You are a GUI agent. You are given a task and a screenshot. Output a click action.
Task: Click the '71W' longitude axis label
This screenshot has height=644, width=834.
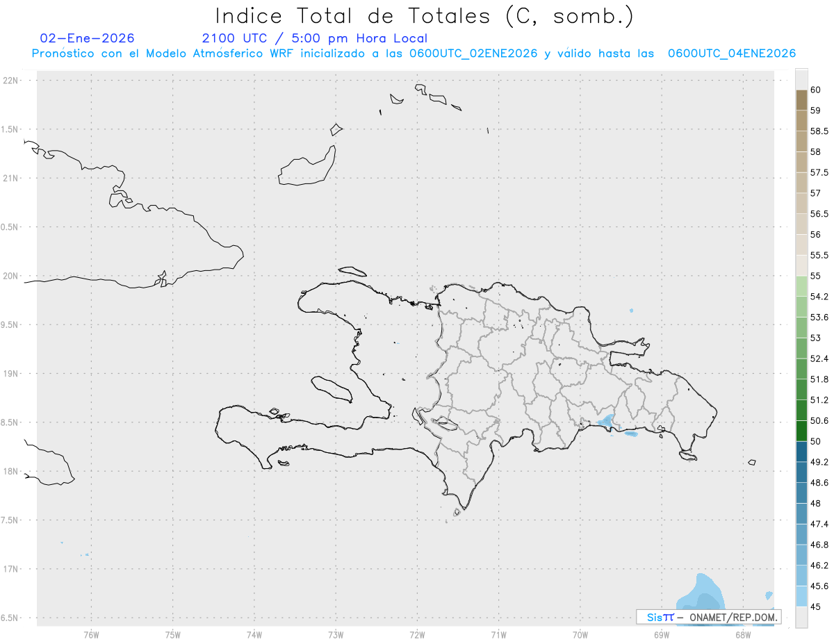coord(498,635)
